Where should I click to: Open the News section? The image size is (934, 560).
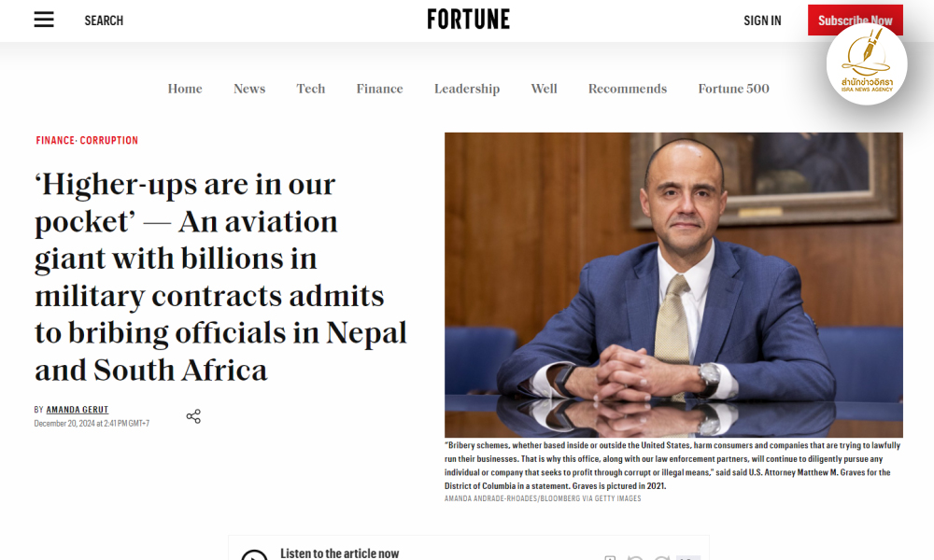pyautogui.click(x=249, y=89)
